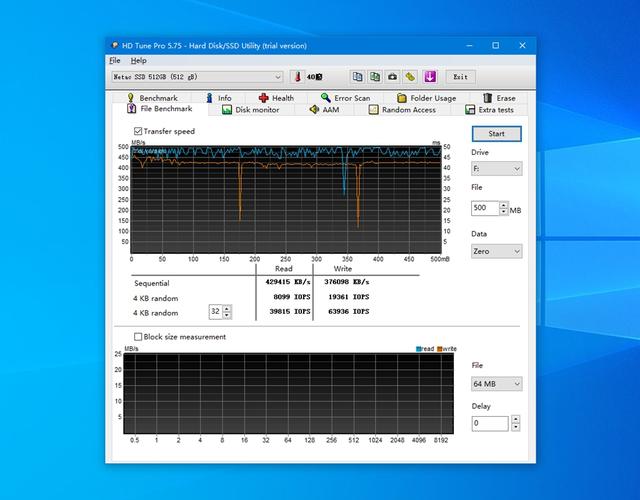Click the HD Tune app icon in title bar
Image resolution: width=640 pixels, height=500 pixels.
coord(115,45)
